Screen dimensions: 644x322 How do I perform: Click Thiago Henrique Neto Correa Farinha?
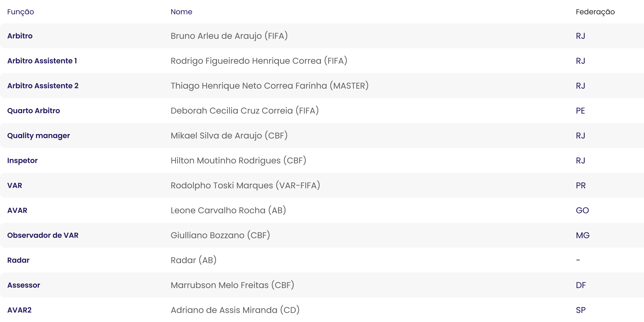pyautogui.click(x=270, y=86)
